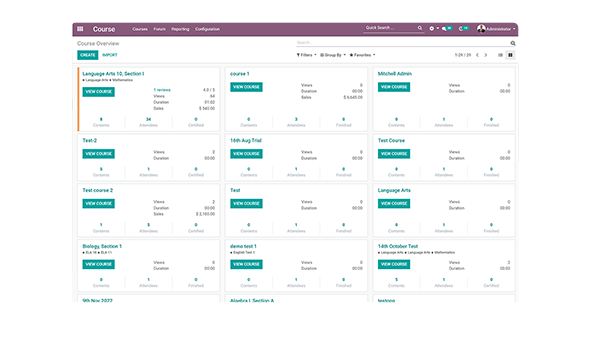Open Algebra I, Section A card title

click(252, 300)
